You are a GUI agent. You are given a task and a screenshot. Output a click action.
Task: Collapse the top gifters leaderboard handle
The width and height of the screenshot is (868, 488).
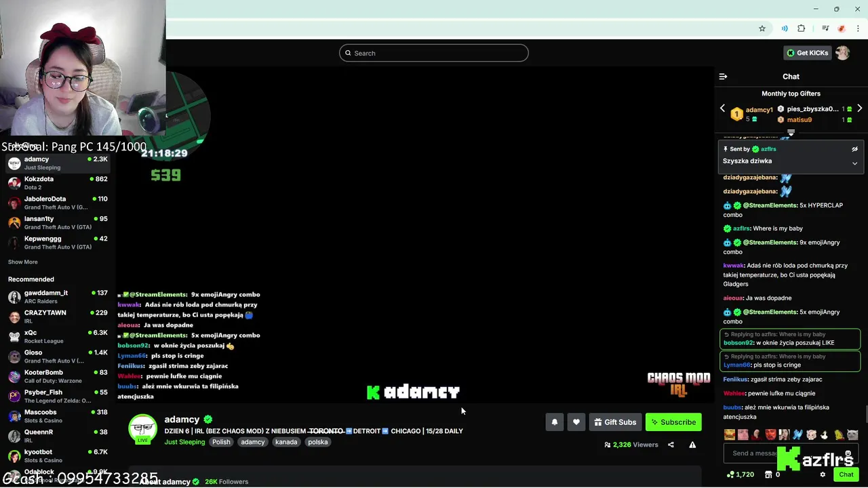791,133
